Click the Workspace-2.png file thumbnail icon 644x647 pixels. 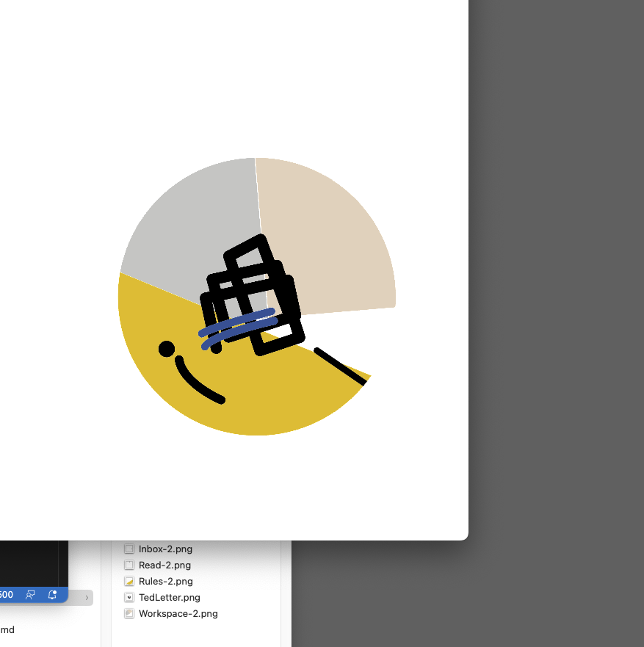(129, 613)
